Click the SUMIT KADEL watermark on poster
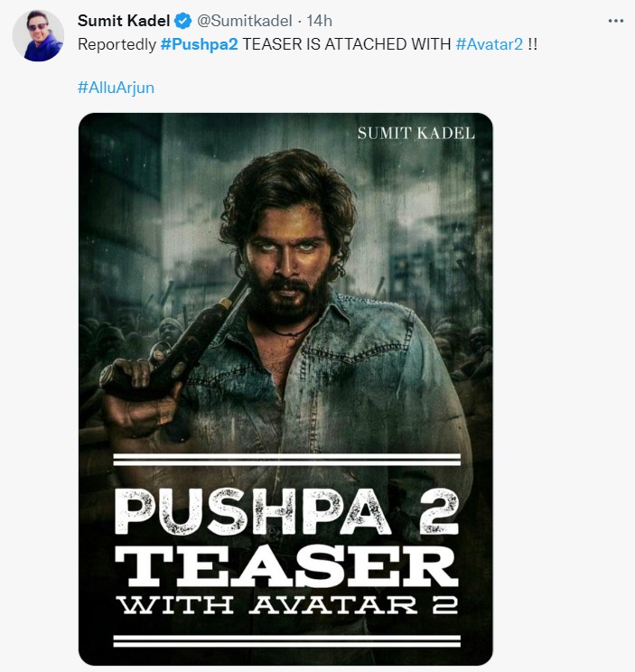This screenshot has width=635, height=672. pos(416,134)
